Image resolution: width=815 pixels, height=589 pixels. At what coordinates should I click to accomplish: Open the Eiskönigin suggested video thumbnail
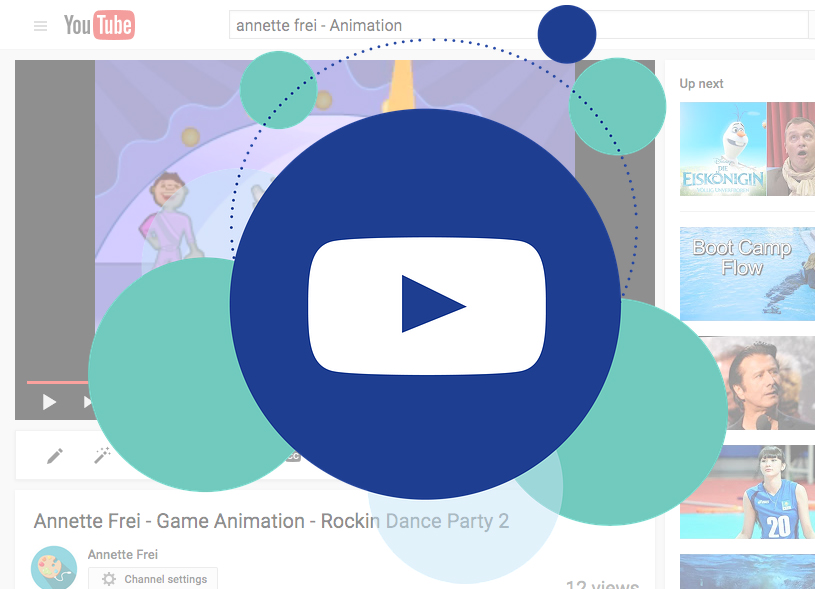[747, 149]
